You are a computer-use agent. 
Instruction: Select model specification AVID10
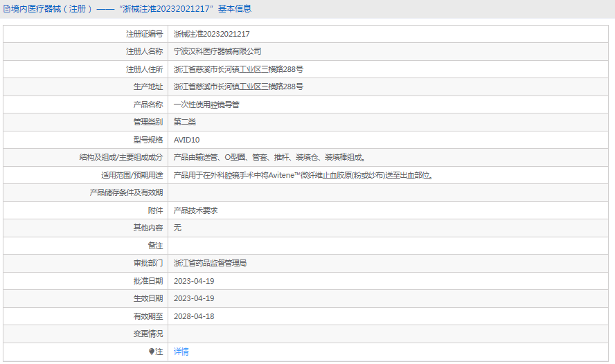click(187, 140)
